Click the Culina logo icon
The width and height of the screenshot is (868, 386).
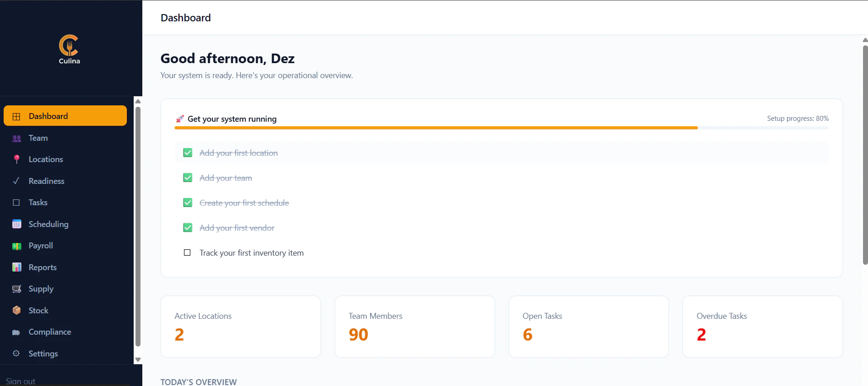pyautogui.click(x=69, y=49)
